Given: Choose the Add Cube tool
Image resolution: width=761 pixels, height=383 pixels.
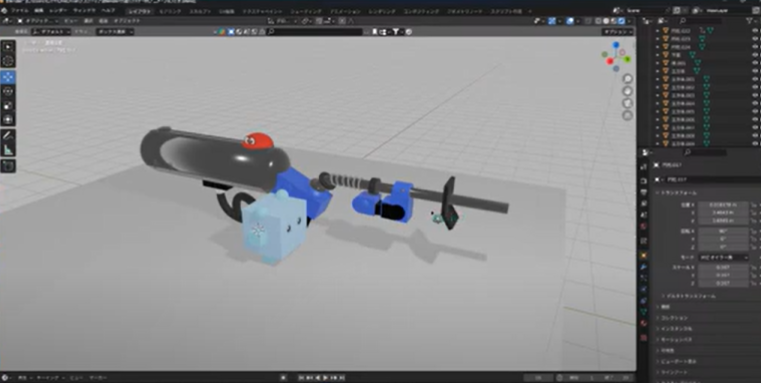Looking at the screenshot, I should pos(8,166).
